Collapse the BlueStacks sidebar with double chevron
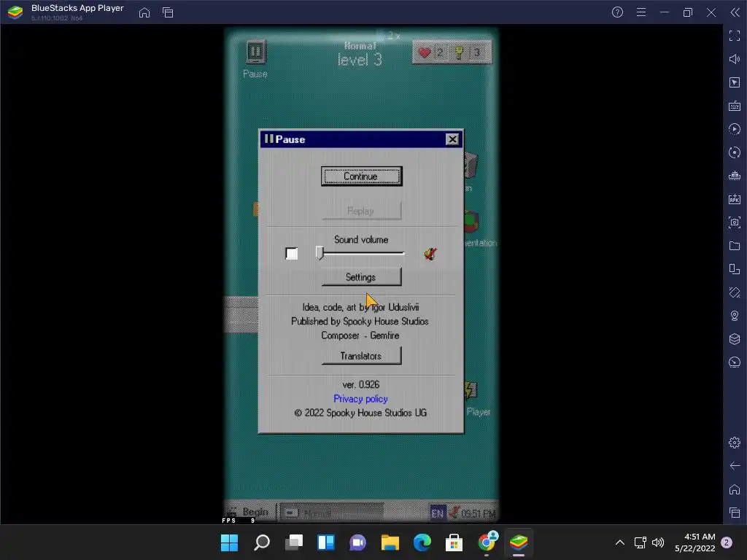747x560 pixels. click(x=735, y=12)
